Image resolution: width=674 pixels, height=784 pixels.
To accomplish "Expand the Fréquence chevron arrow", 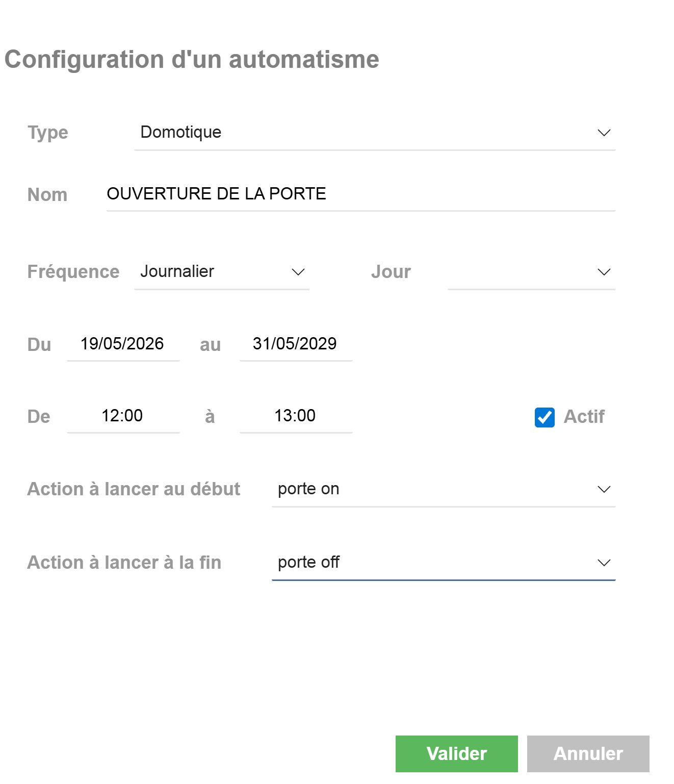I will pyautogui.click(x=298, y=272).
